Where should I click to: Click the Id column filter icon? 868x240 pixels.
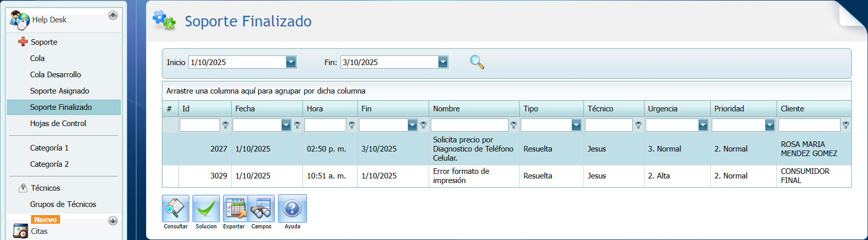point(226,125)
